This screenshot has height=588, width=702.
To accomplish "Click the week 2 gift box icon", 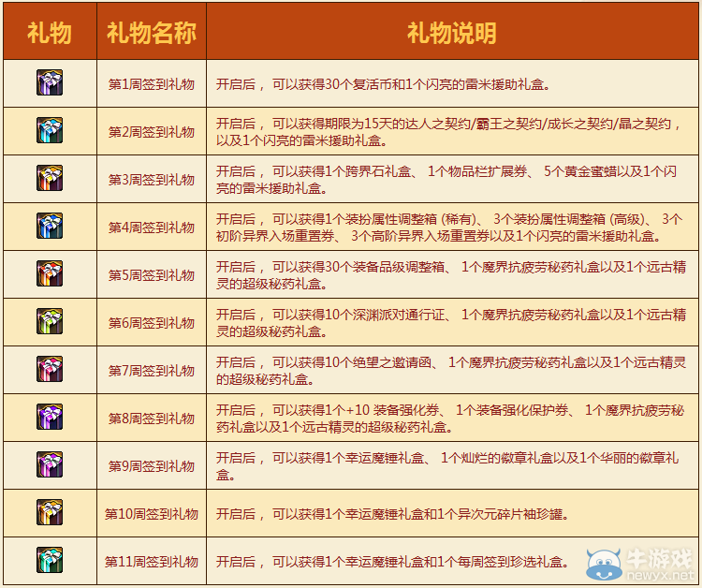I will pos(50,130).
